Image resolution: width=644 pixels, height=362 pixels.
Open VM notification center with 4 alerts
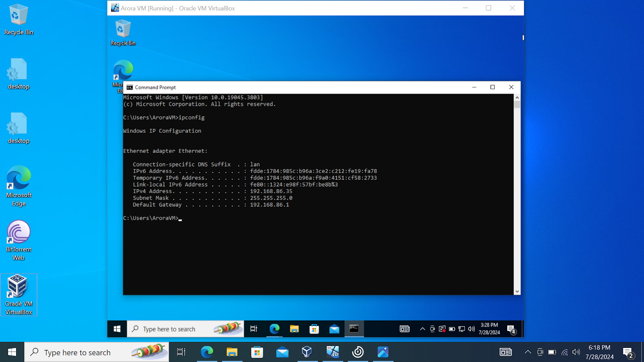(x=512, y=329)
